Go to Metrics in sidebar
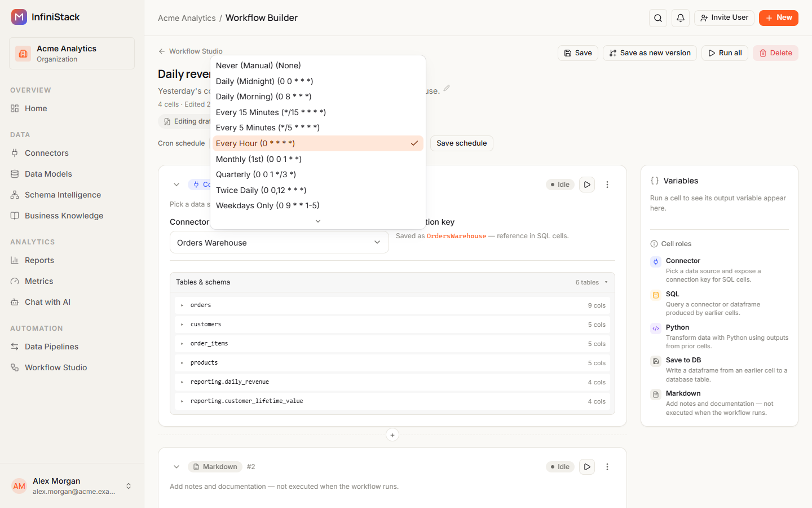The image size is (812, 508). coord(72,281)
